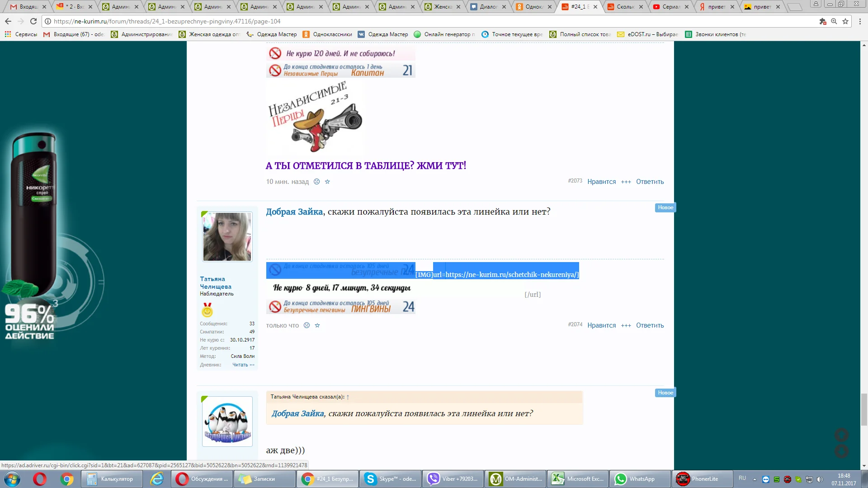Bookmark page with the star icon
868x488 pixels.
(845, 21)
